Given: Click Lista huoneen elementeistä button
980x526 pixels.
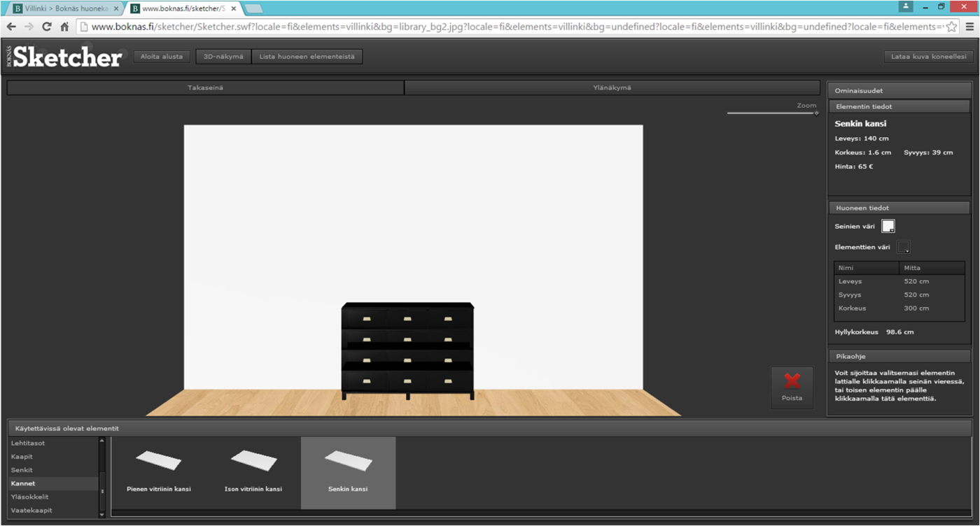Looking at the screenshot, I should [x=307, y=57].
